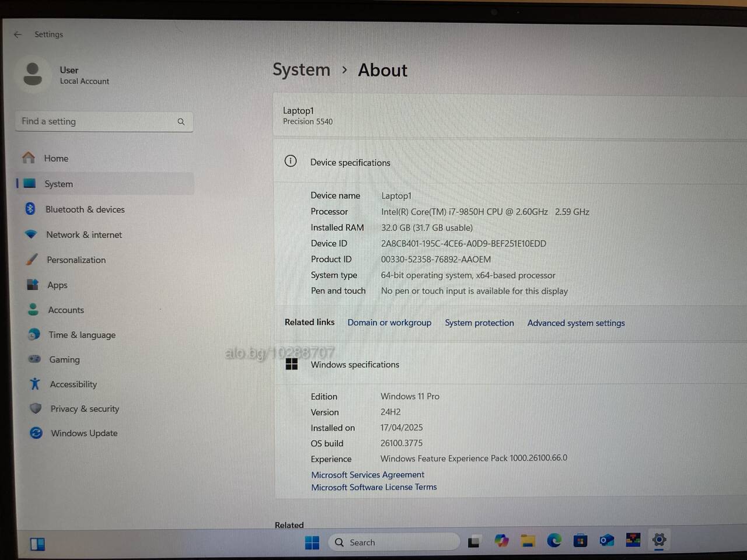This screenshot has height=560, width=747.
Task: Click the Version value 24H2
Action: (x=390, y=412)
